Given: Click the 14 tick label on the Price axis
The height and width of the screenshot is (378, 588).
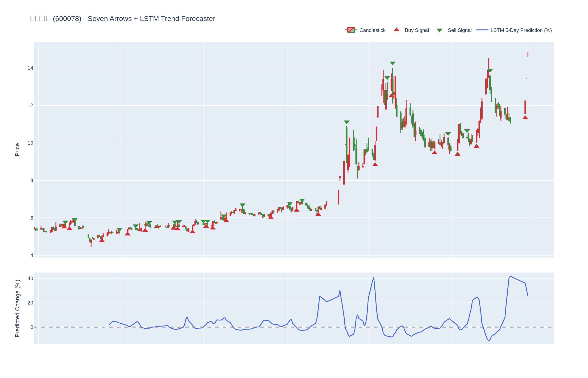Looking at the screenshot, I should [30, 68].
